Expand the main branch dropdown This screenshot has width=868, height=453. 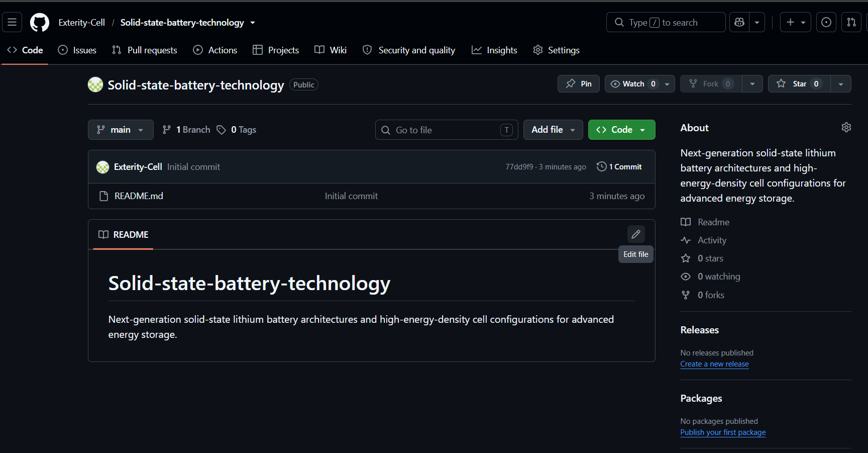121,130
